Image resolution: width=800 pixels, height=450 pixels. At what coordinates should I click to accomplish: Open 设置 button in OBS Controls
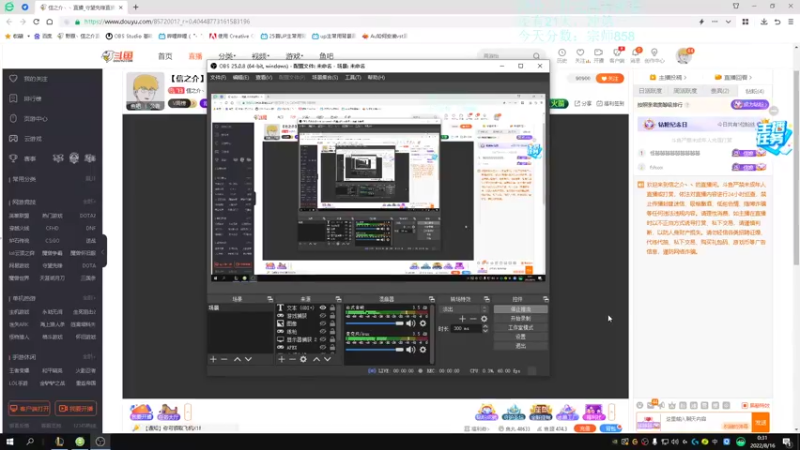coord(520,337)
